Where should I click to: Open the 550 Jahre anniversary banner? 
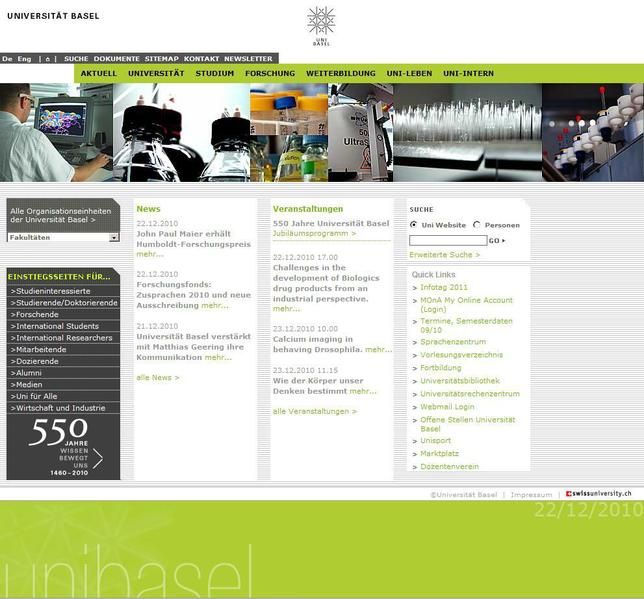tap(63, 447)
